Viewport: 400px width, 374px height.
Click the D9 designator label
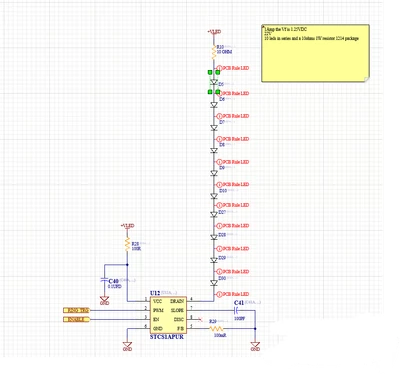(222, 168)
